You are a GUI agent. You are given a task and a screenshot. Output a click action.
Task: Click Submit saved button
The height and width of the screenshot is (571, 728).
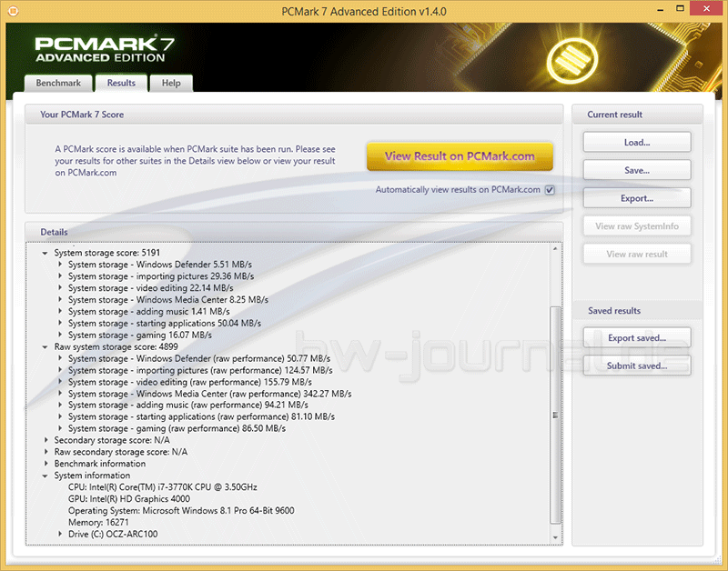(636, 365)
